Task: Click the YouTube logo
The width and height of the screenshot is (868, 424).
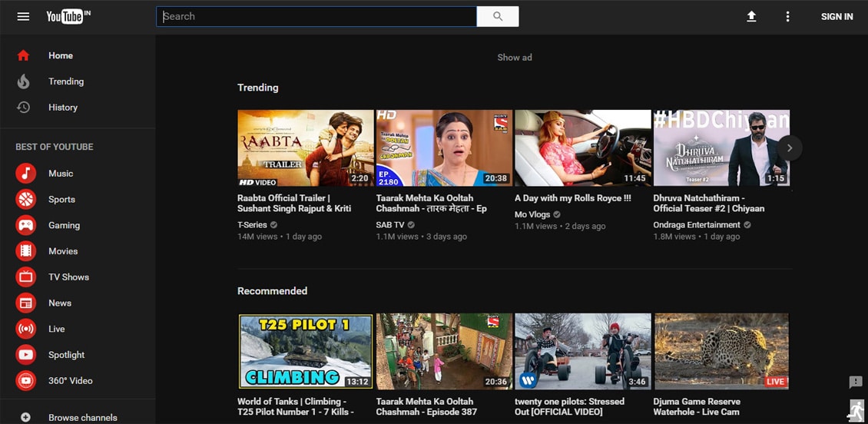Action: [68, 16]
